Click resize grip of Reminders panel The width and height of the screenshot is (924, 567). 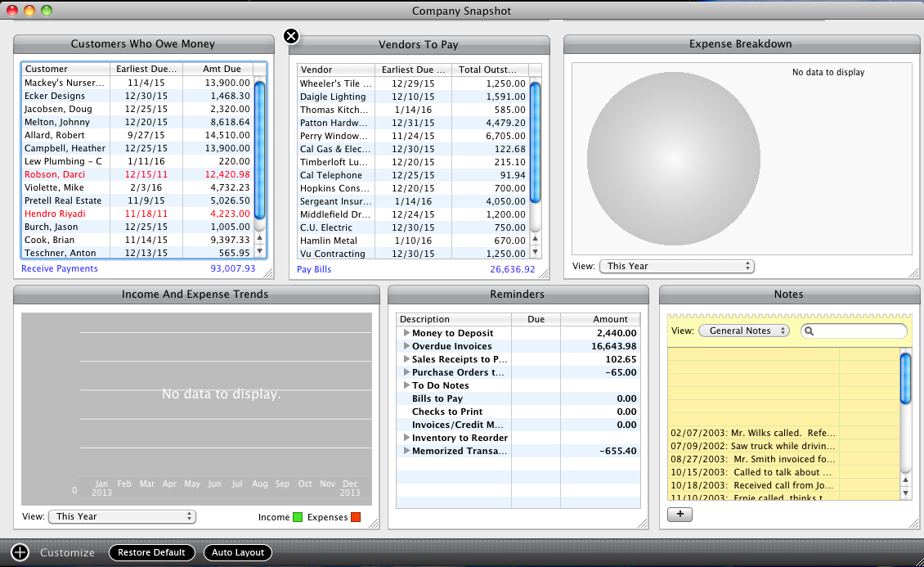pyautogui.click(x=642, y=523)
